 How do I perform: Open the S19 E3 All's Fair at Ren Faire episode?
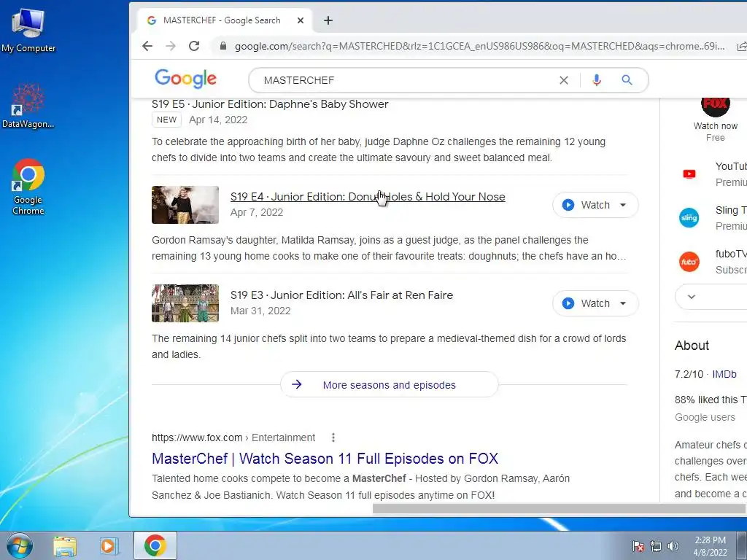(x=341, y=295)
